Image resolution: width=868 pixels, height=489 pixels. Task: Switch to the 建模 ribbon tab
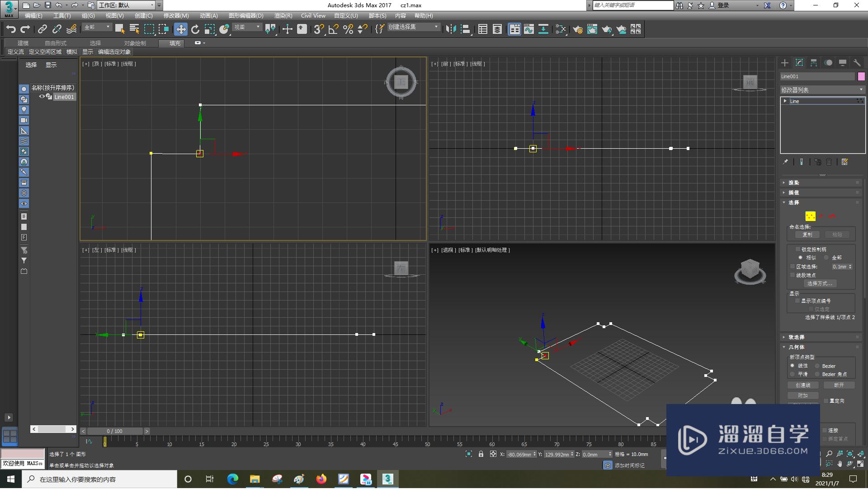23,43
